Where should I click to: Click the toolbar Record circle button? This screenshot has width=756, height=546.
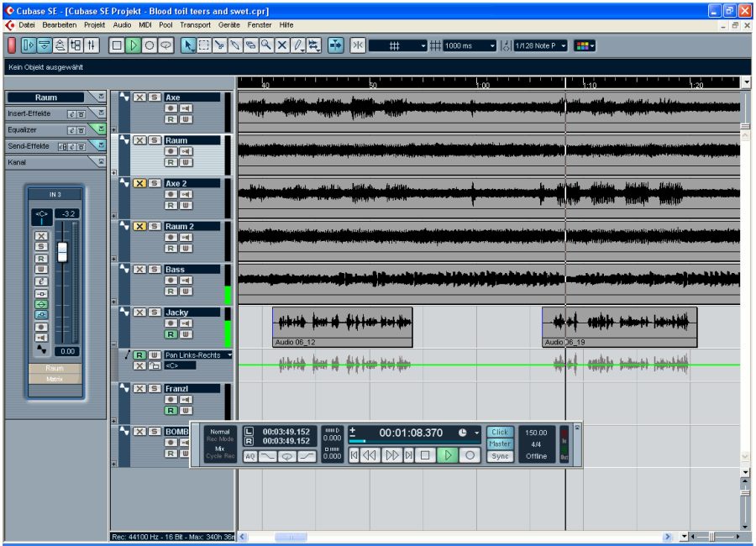click(x=150, y=45)
